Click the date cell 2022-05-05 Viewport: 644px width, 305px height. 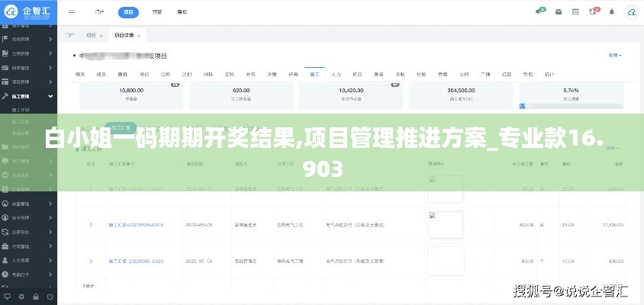(199, 226)
